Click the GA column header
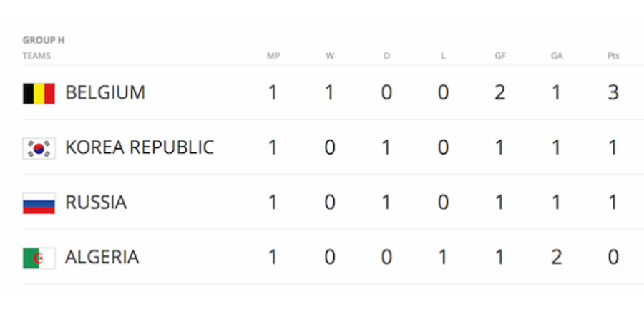The height and width of the screenshot is (312, 644). [x=557, y=56]
